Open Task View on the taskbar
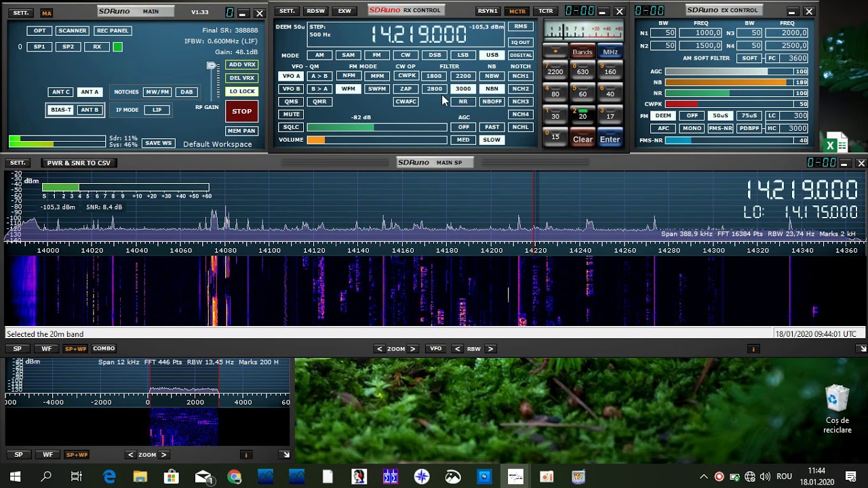The image size is (868, 488). (77, 476)
